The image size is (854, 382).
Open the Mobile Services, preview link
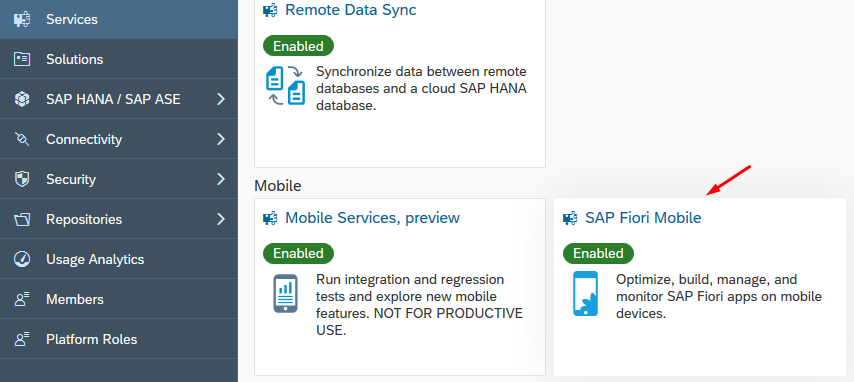tap(373, 218)
